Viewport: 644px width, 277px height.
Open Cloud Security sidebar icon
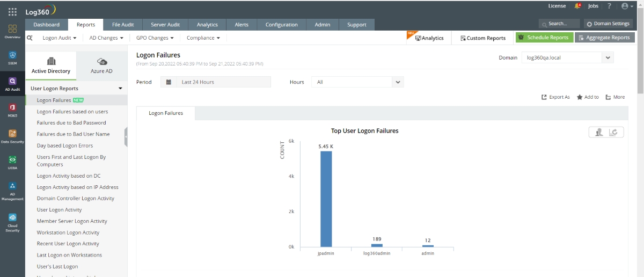click(x=12, y=220)
